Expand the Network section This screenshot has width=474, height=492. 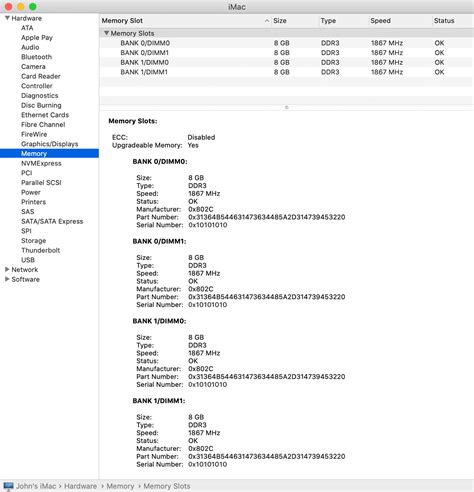pos(7,269)
